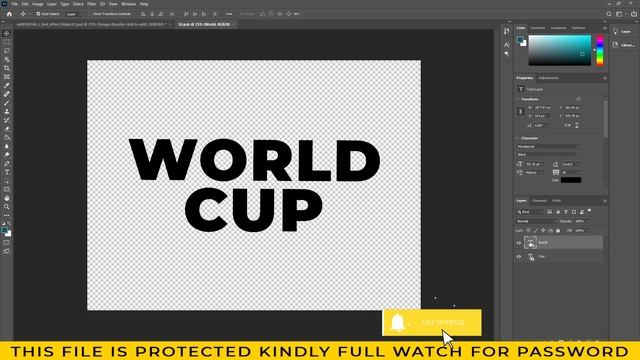640x360 pixels.
Task: Select the Move tool in the toolbar
Action: click(7, 33)
